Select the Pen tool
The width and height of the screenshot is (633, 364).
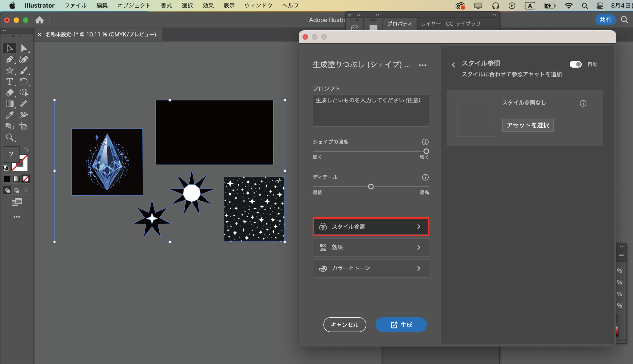pos(9,60)
